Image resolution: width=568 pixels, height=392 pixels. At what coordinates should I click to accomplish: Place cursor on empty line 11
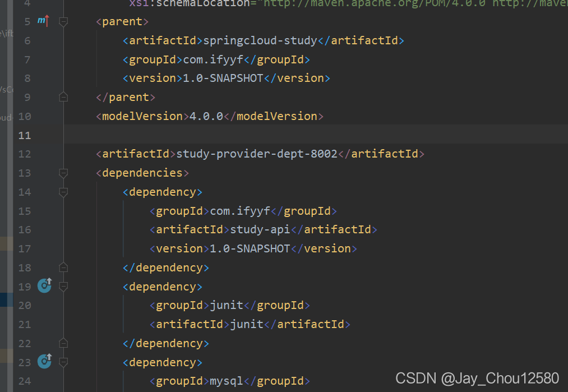click(x=316, y=135)
